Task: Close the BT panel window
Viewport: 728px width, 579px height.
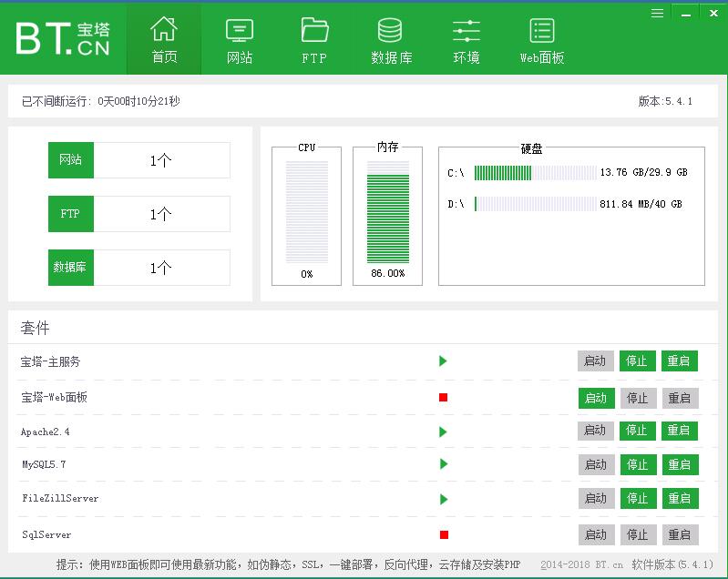Action: (713, 14)
